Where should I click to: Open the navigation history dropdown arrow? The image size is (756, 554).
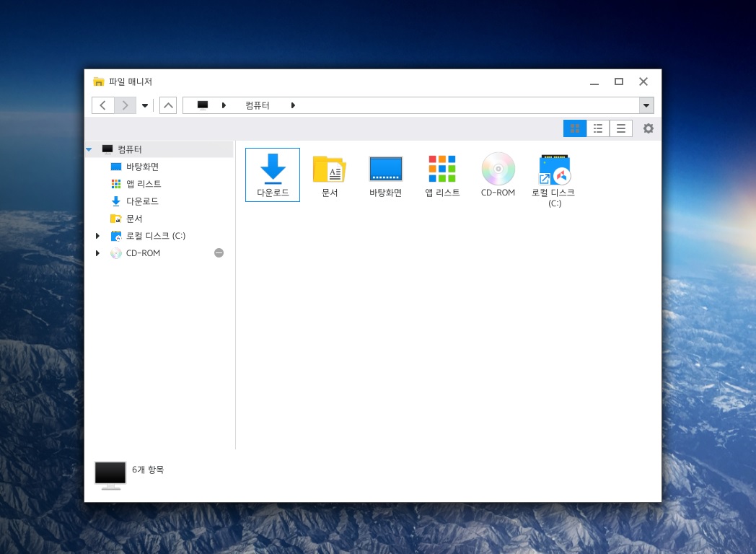145,105
